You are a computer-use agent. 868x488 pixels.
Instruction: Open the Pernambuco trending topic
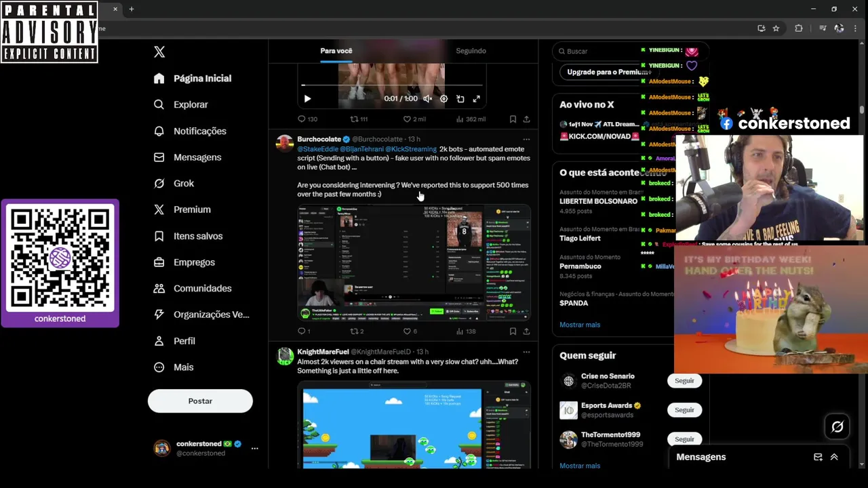pos(580,266)
